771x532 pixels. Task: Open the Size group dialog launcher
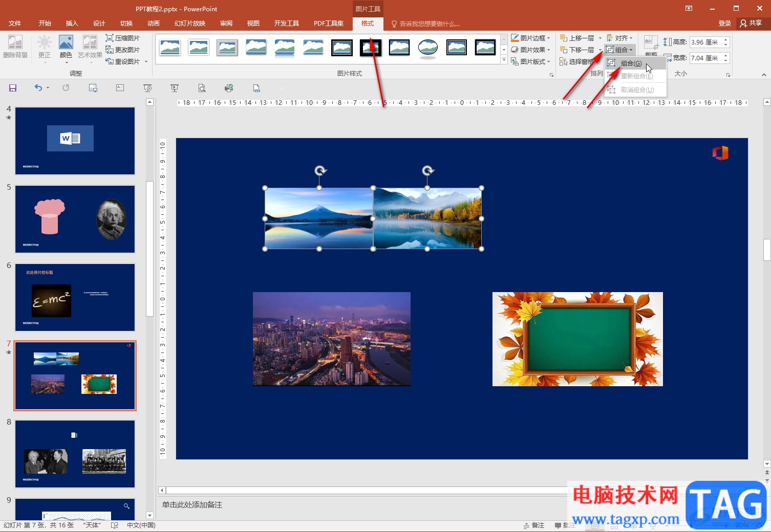(728, 75)
